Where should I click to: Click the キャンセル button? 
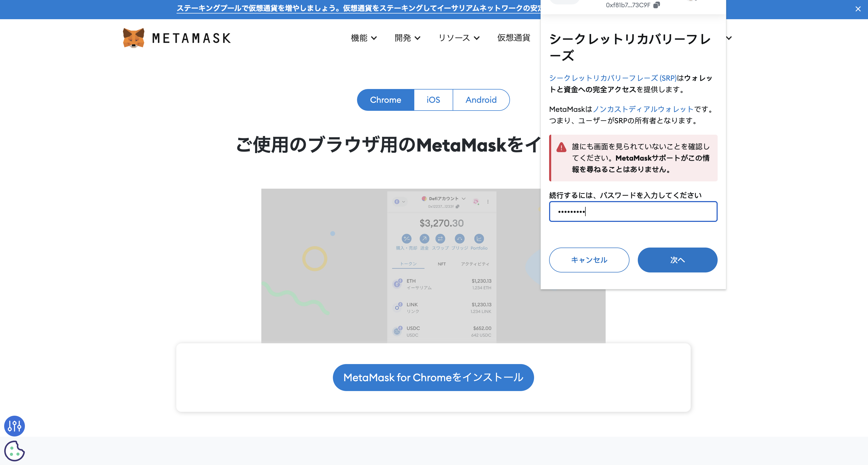click(589, 260)
